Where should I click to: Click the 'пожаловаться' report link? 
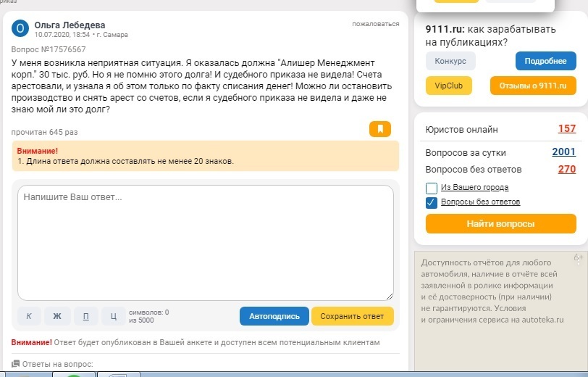pos(375,24)
